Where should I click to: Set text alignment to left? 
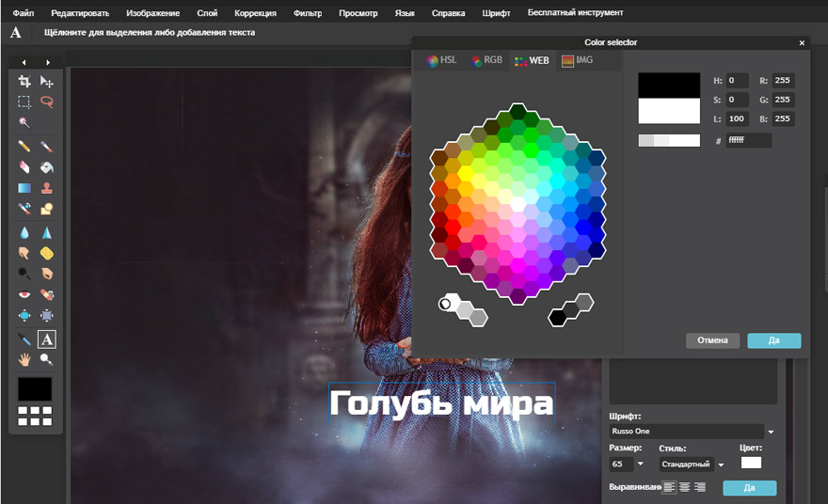tap(669, 487)
